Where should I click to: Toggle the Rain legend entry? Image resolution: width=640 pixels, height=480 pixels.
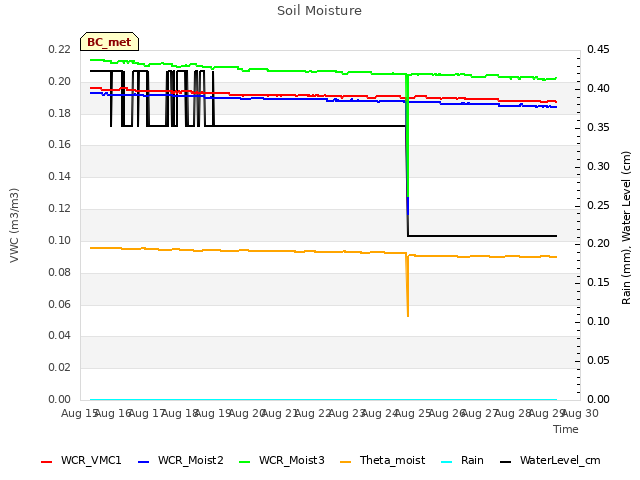pyautogui.click(x=463, y=460)
